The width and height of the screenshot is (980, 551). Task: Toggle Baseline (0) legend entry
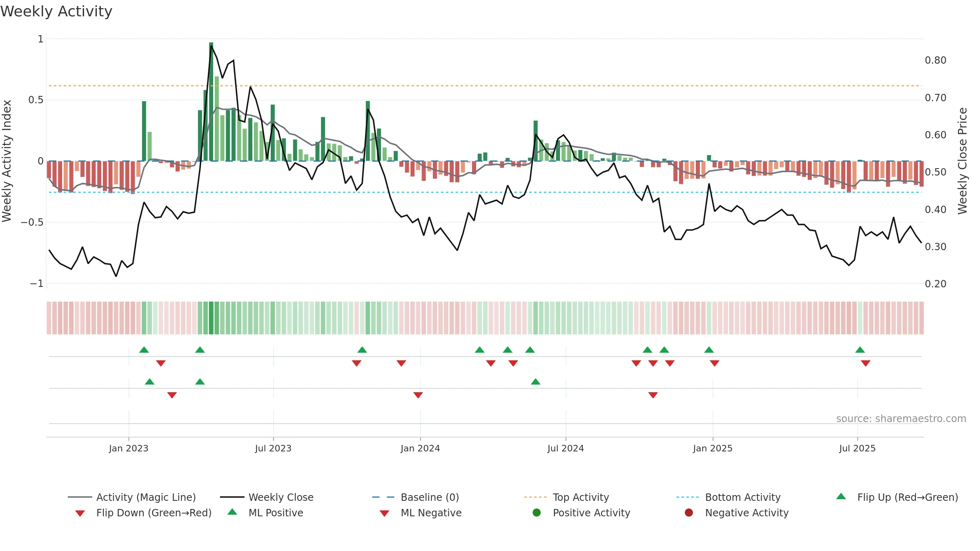pos(416,497)
